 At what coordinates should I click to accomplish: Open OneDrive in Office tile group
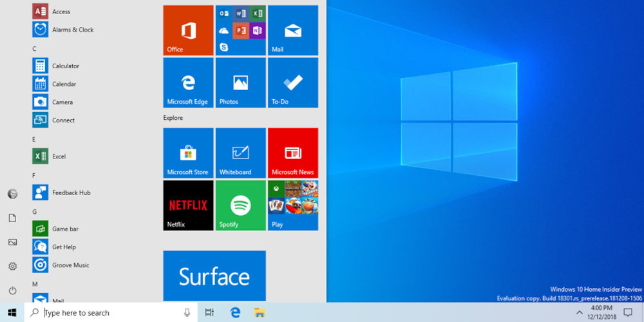tap(224, 30)
